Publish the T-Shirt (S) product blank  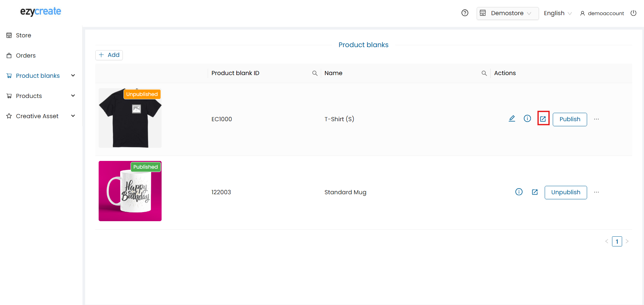570,119
